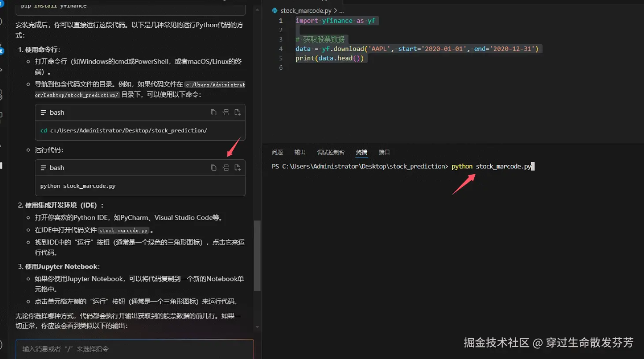Viewport: 644px width, 359px height.
Task: Click the comment line 获取股票数据
Action: pyautogui.click(x=320, y=39)
